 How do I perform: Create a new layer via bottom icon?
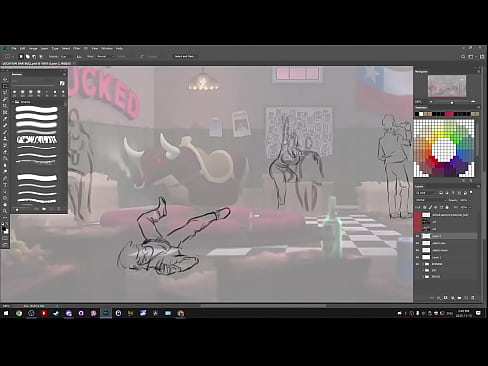466,298
